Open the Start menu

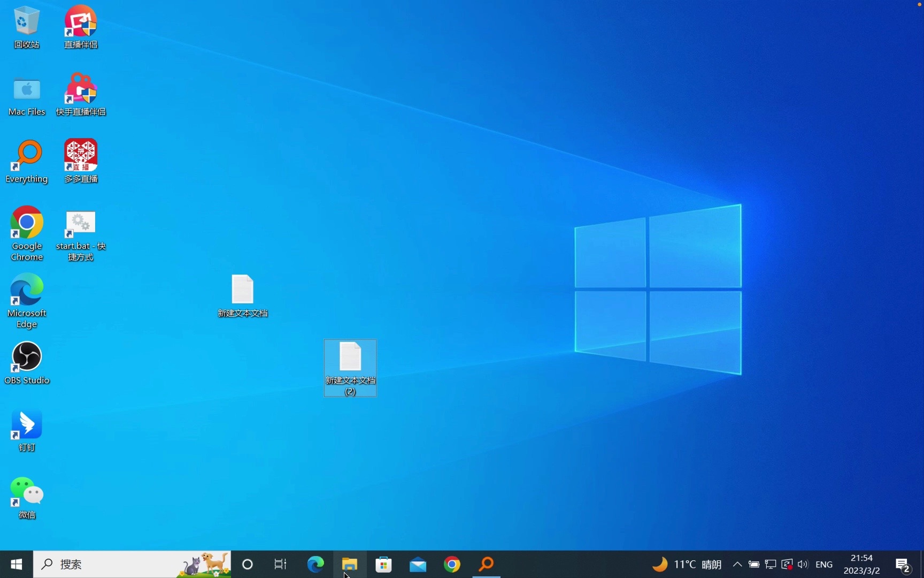(16, 565)
